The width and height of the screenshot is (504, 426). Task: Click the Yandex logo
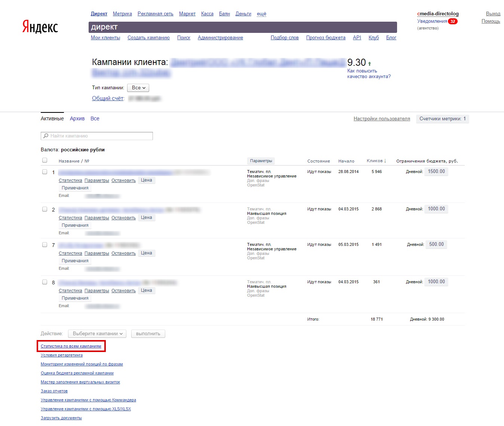[40, 27]
